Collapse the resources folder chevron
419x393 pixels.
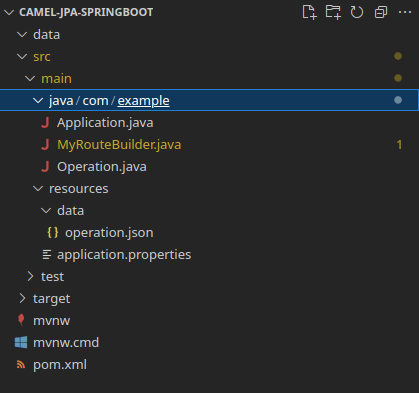click(x=38, y=189)
